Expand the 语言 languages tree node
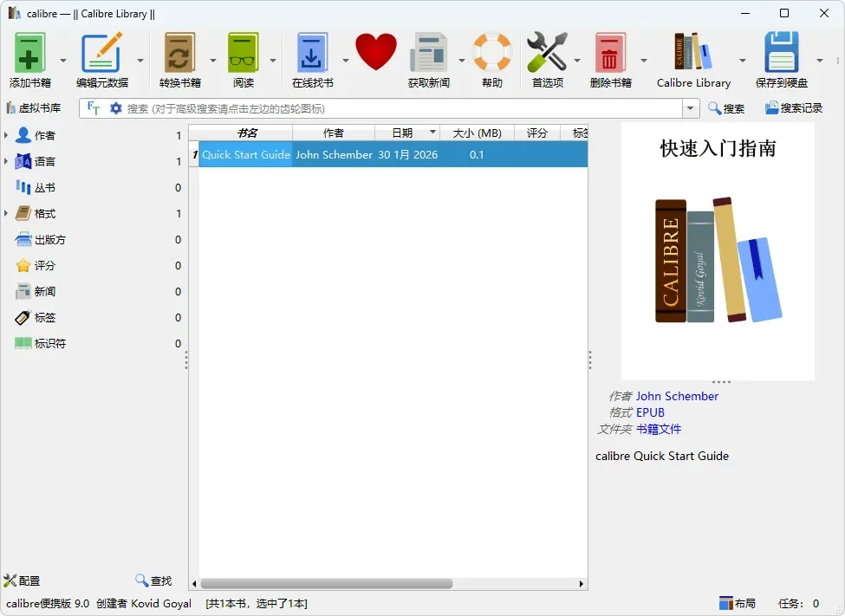The image size is (845, 616). point(6,161)
